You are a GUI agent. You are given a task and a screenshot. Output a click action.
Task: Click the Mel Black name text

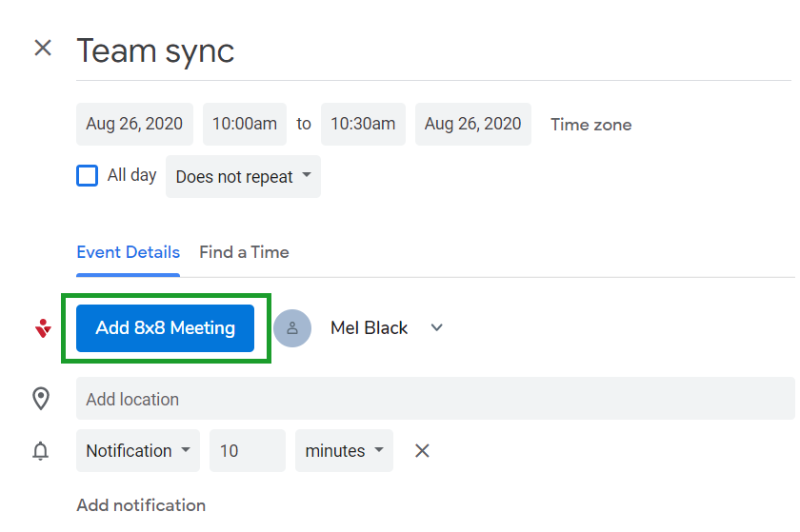click(369, 327)
